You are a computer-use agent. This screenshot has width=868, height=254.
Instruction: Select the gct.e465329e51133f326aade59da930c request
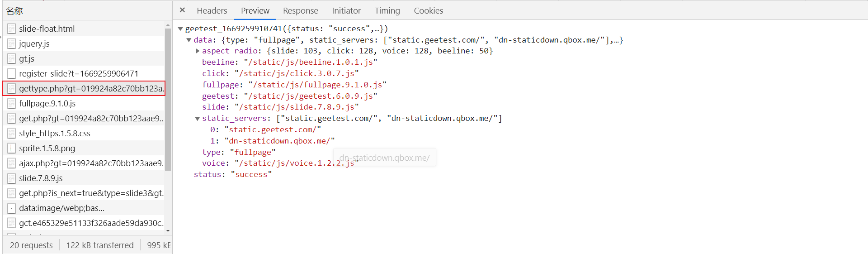coord(84,223)
